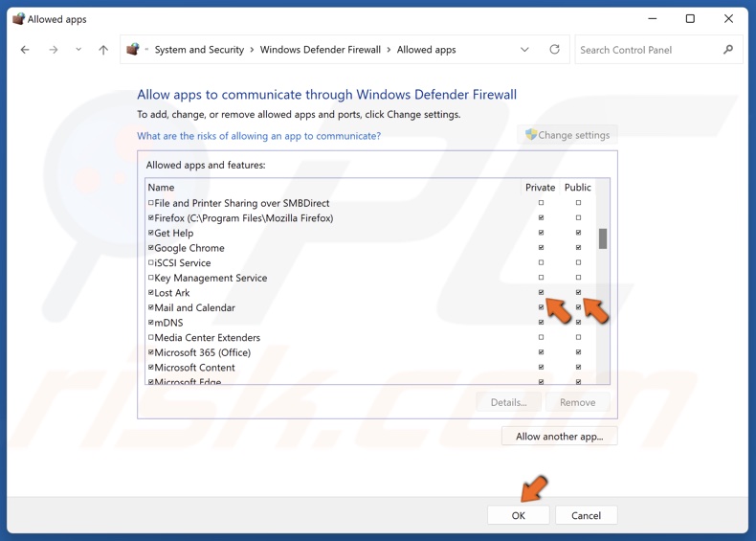Open risks of allowing an app link
The image size is (756, 541).
[259, 136]
